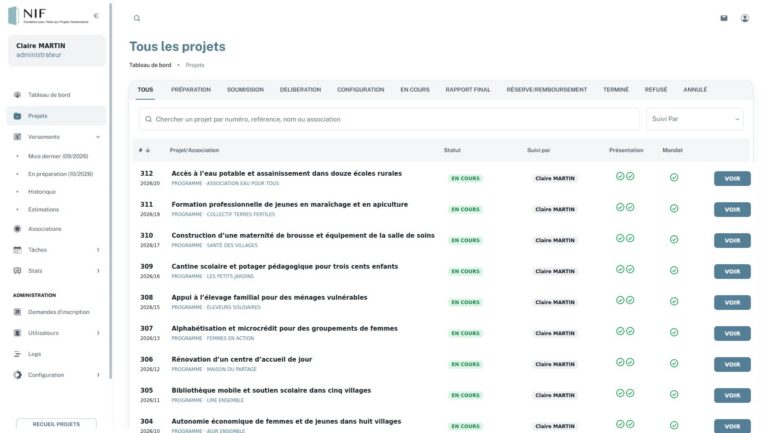Switch to the REFUSÉ tab
Image resolution: width=768 pixels, height=433 pixels.
click(x=656, y=90)
